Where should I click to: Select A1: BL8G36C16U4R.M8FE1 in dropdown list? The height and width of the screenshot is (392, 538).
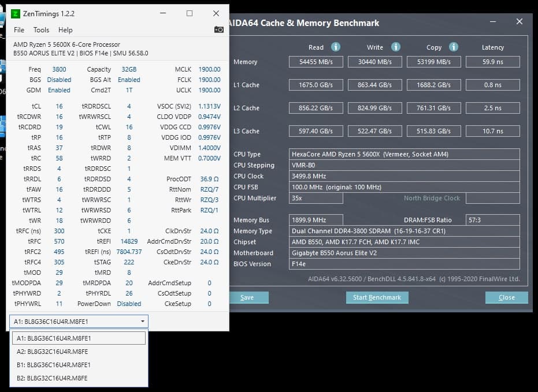[x=79, y=338]
